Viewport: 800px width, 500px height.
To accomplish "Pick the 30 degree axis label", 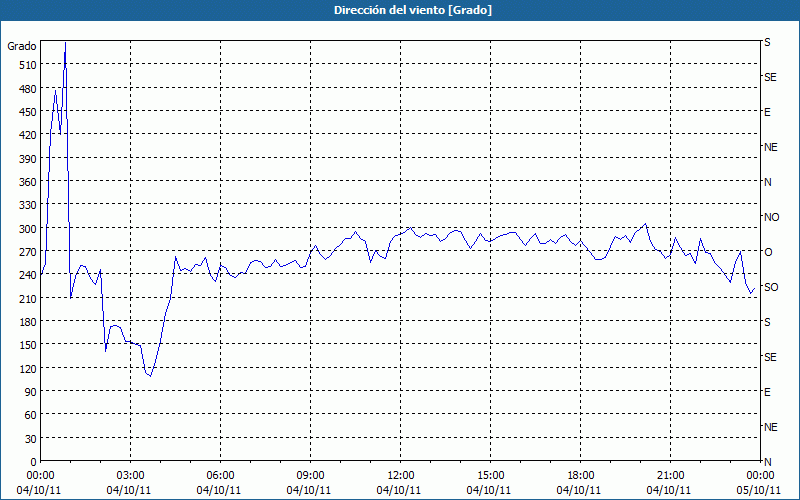I will pos(31,438).
